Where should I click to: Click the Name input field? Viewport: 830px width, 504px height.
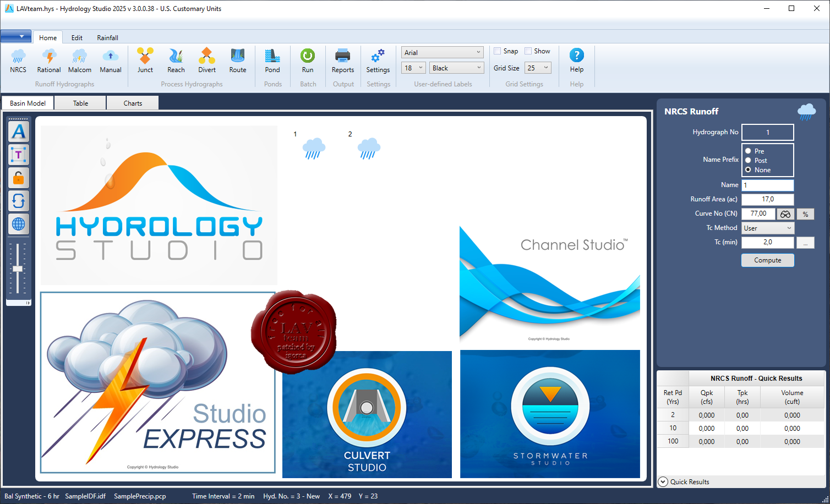tap(768, 185)
